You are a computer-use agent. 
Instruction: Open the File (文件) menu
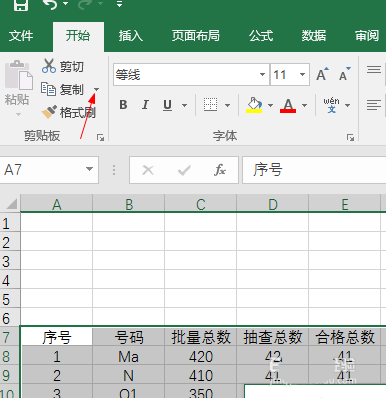click(21, 36)
